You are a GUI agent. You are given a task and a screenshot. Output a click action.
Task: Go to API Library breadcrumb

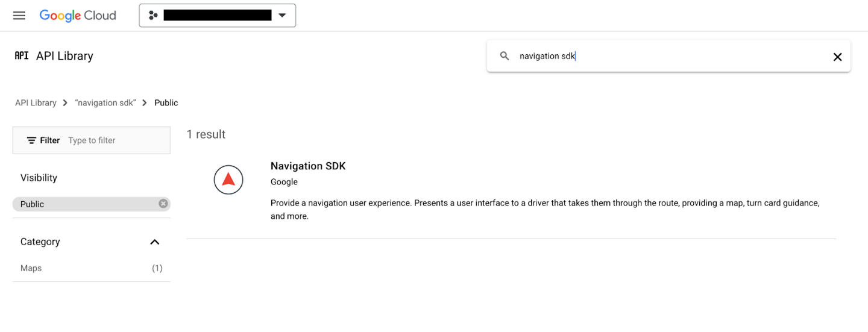36,103
